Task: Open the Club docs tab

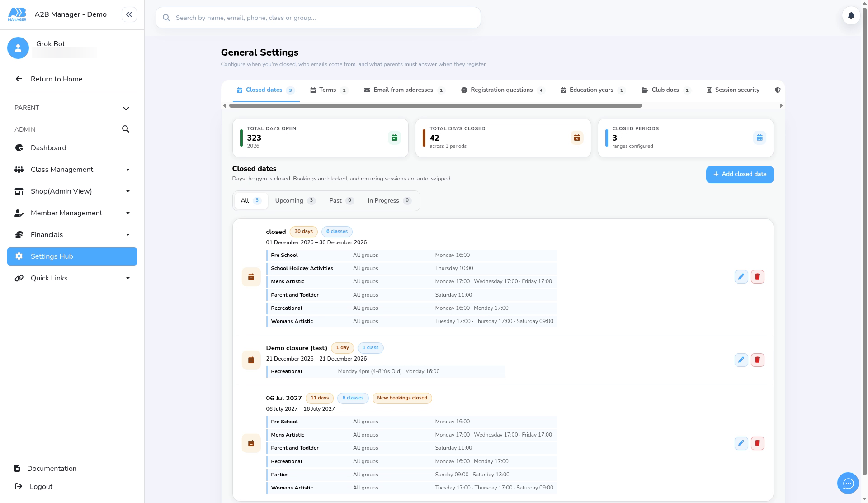Action: click(x=666, y=90)
